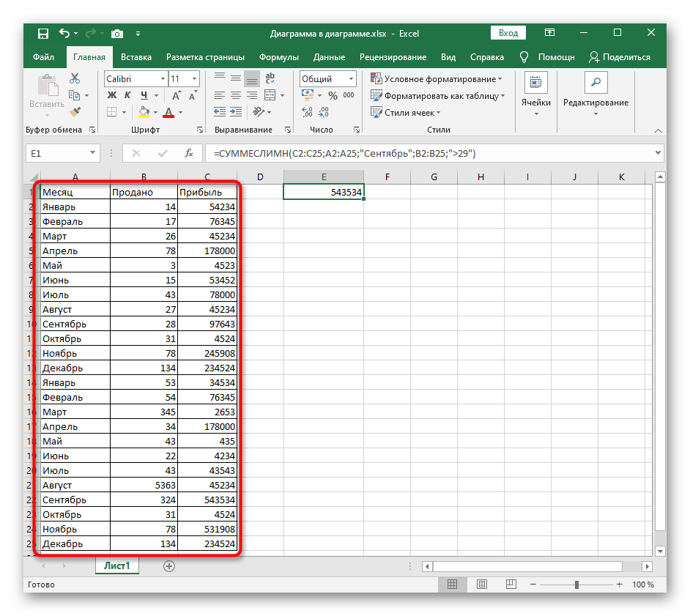Expand the formula bar chevron
The height and width of the screenshot is (616, 690).
[658, 152]
